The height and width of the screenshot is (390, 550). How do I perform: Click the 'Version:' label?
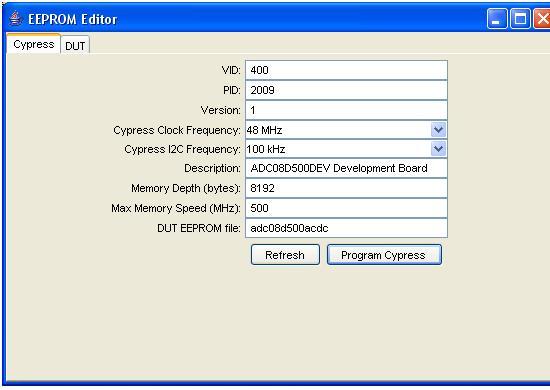coord(221,110)
